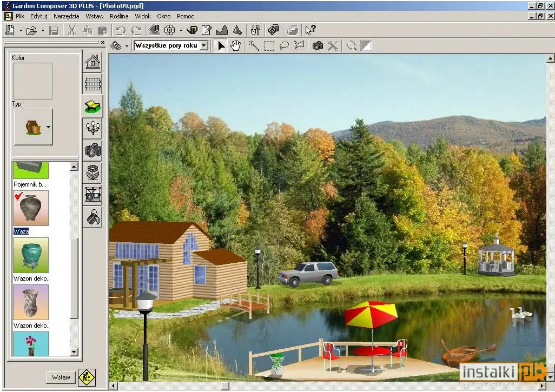Click the split gray-white square icon

pos(366,45)
